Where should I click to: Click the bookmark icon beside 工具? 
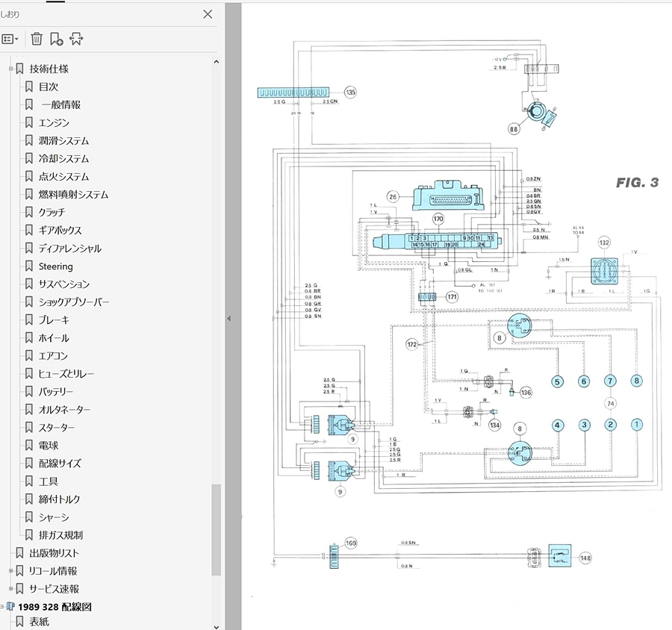click(28, 481)
